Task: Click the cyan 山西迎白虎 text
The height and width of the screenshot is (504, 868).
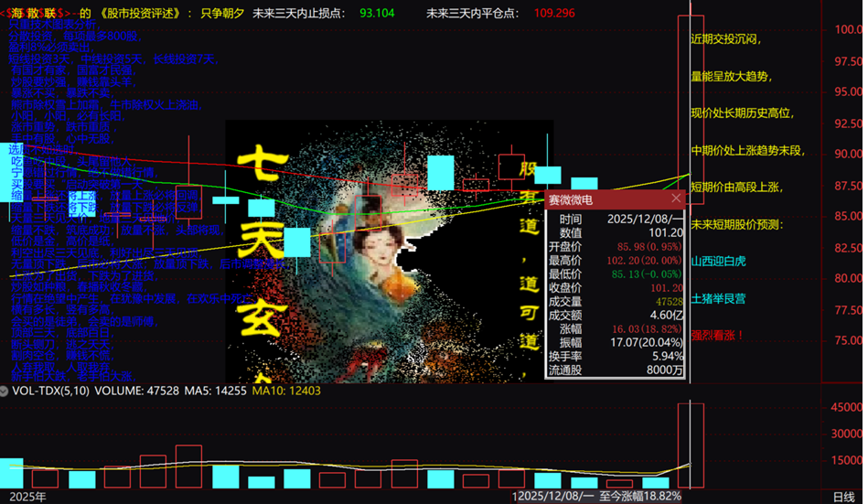Action: pos(718,262)
